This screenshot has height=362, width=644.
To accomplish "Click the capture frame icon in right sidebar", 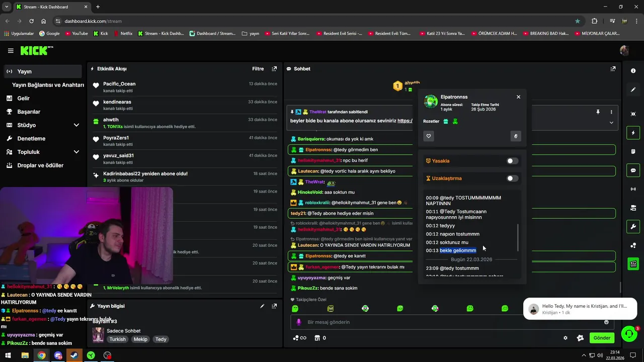I will (x=633, y=114).
